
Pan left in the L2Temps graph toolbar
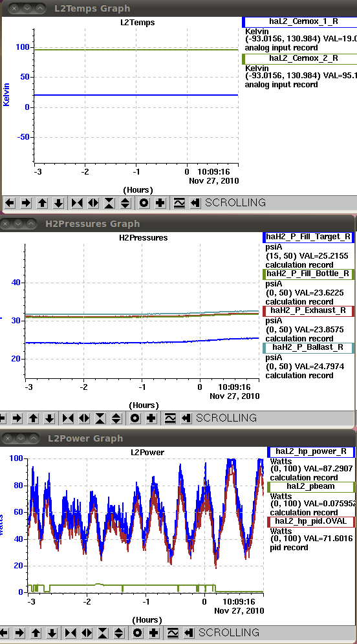10,203
